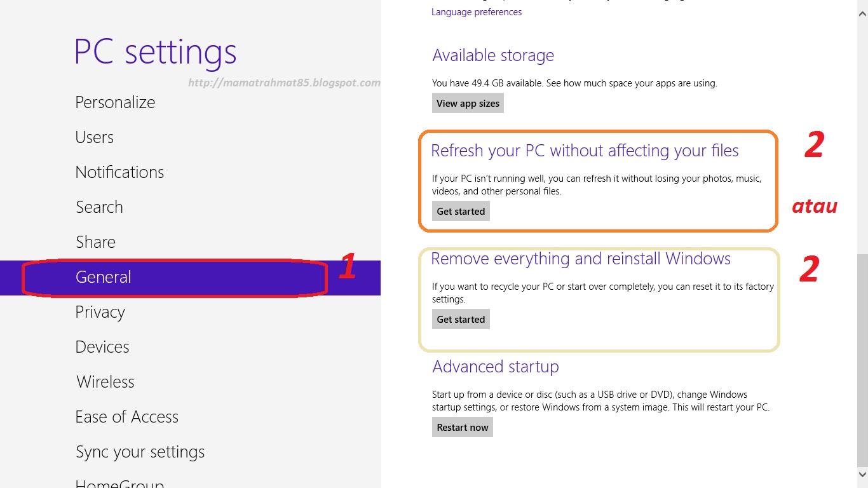Click the scrollbar down arrow
Screen dimensions: 868x488
pos(862,474)
